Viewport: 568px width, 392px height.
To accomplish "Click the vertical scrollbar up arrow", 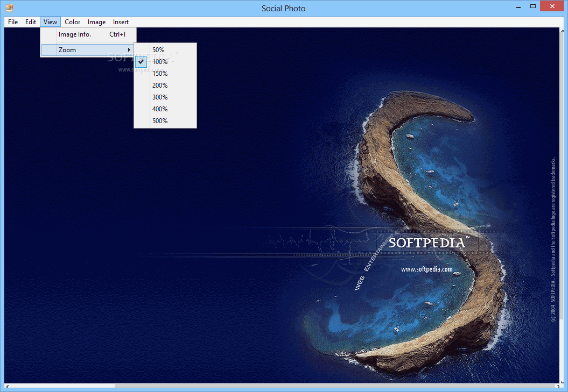I will click(562, 30).
